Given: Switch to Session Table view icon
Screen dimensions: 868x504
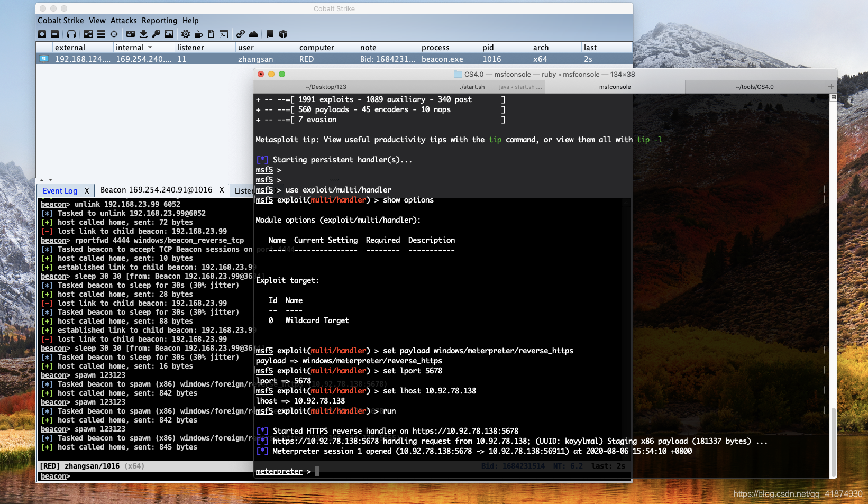Looking at the screenshot, I should click(x=101, y=34).
